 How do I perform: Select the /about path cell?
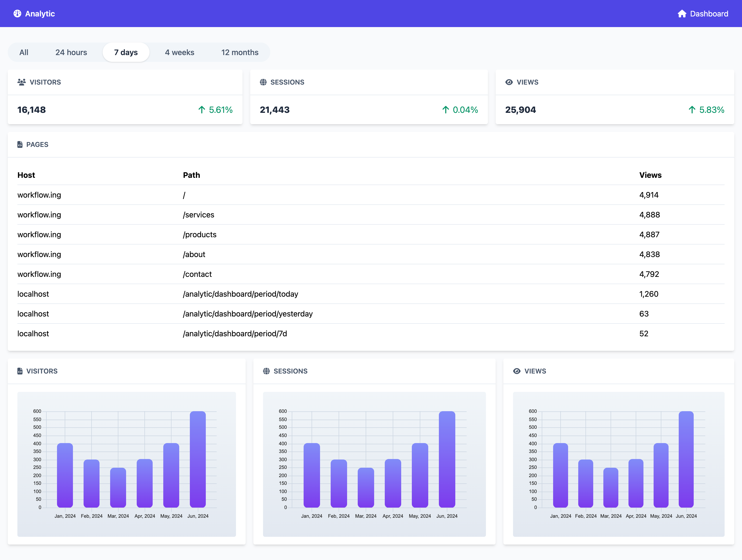tap(194, 254)
